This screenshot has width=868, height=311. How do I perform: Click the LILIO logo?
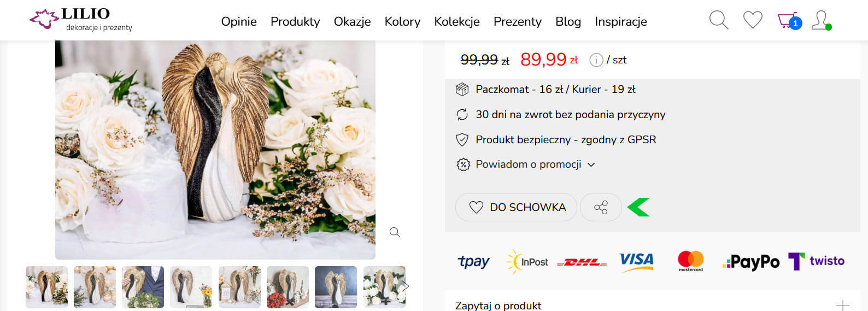81,19
